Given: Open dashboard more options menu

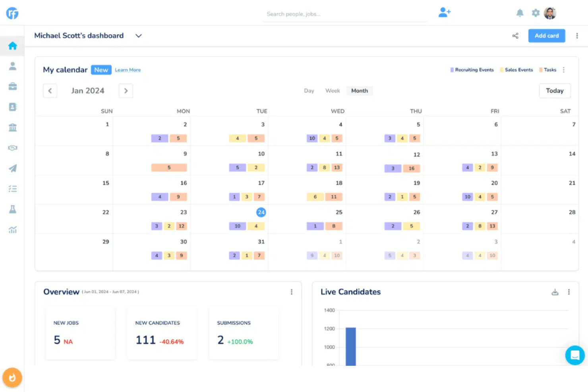Looking at the screenshot, I should [x=577, y=36].
